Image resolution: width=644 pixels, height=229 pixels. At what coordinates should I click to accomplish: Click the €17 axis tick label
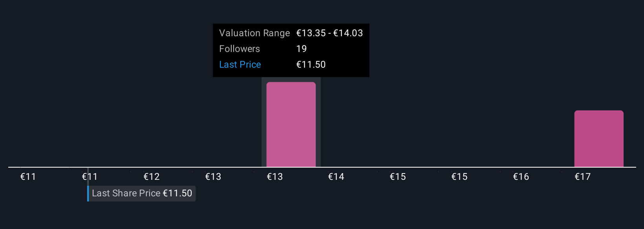[583, 177]
